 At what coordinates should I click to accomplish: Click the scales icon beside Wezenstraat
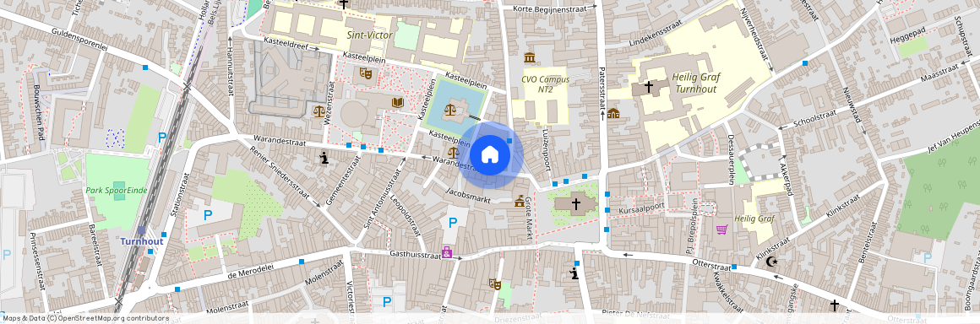(318, 111)
